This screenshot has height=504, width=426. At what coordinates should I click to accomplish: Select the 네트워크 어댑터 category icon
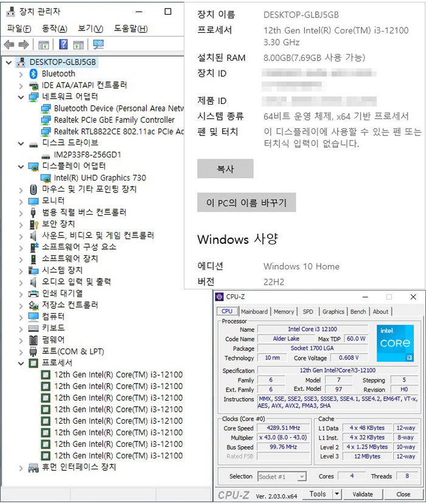33,97
